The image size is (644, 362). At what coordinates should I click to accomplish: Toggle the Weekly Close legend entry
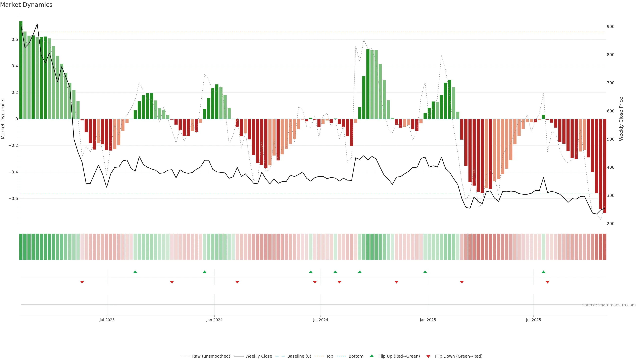point(258,356)
